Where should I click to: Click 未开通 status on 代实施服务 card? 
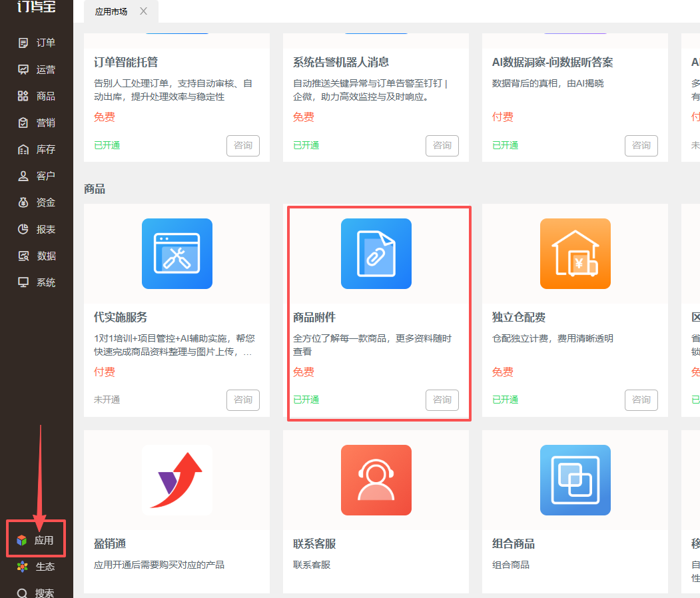107,400
